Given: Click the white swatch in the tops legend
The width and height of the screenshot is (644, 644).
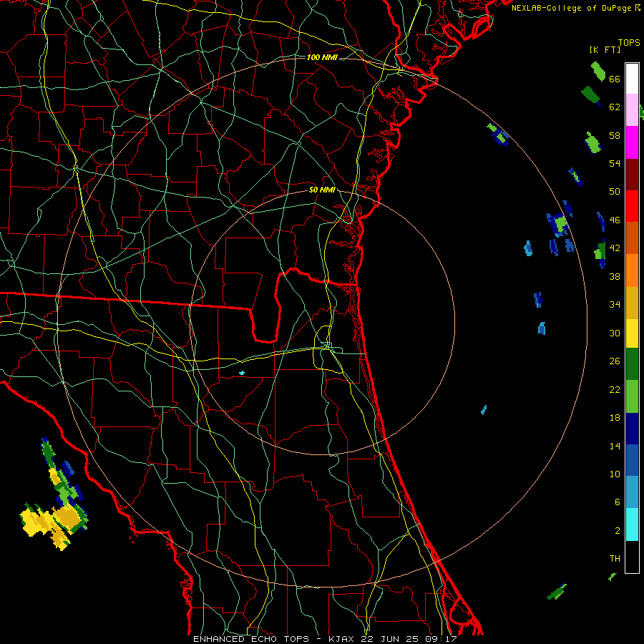Looking at the screenshot, I should click(632, 79).
